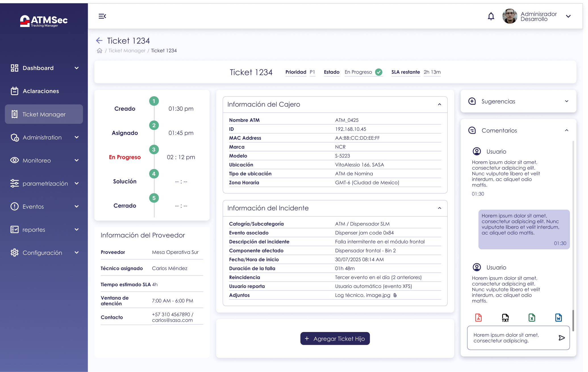Attach a TXT file icon
Viewport: 588px width, 372px height.
[x=505, y=318]
